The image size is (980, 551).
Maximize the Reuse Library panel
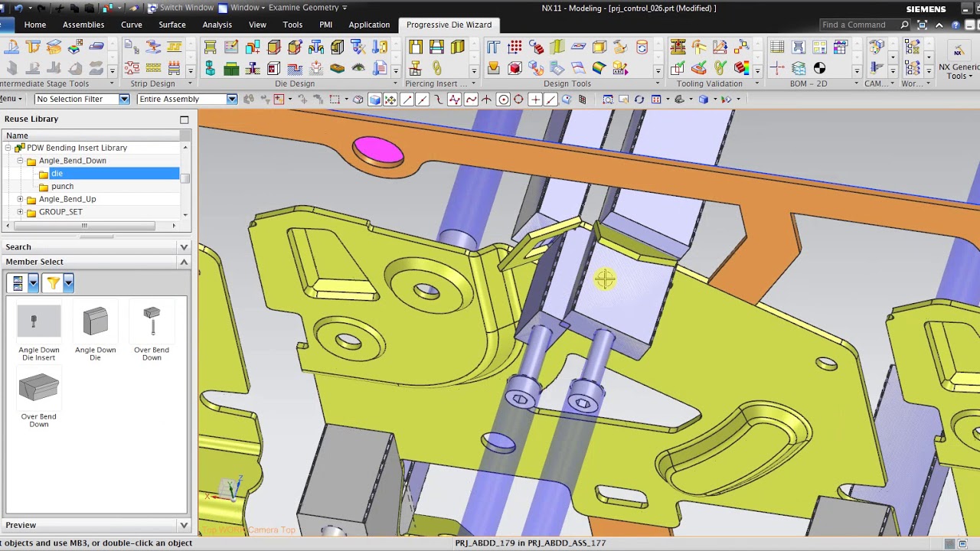(x=184, y=119)
